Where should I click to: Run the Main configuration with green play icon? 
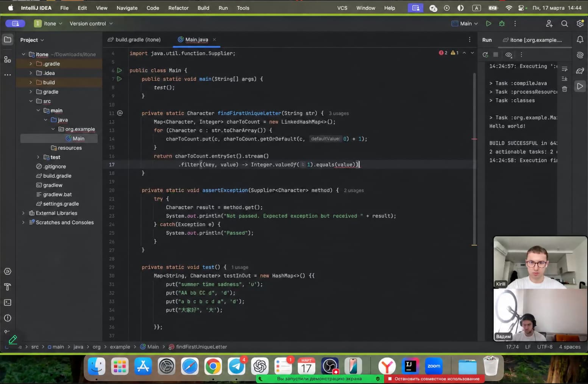click(x=488, y=24)
